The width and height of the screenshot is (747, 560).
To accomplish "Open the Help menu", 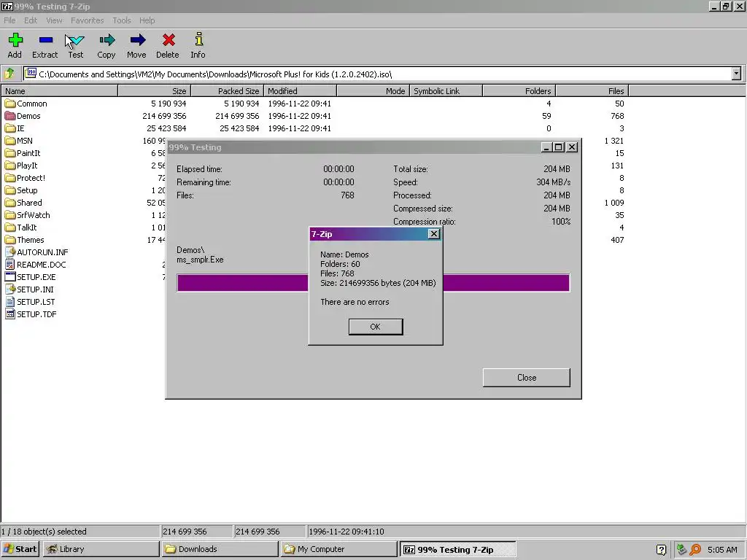I will [147, 20].
